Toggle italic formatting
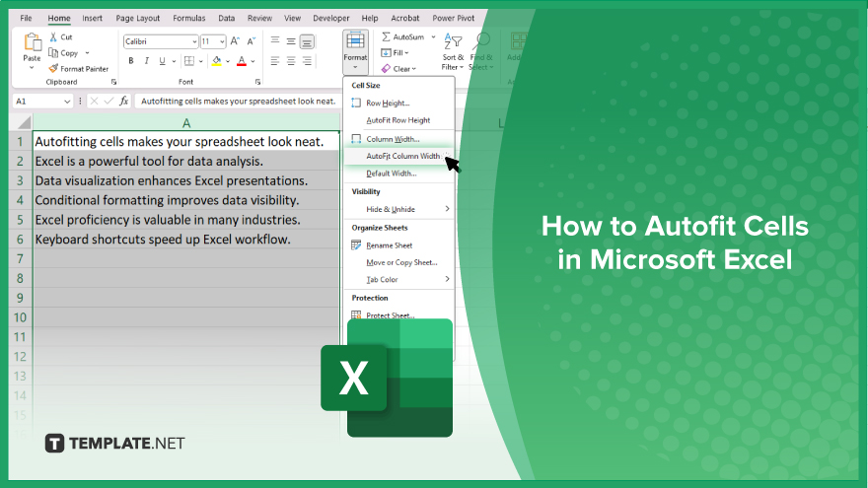Viewport: 868px width, 488px height. [x=147, y=61]
